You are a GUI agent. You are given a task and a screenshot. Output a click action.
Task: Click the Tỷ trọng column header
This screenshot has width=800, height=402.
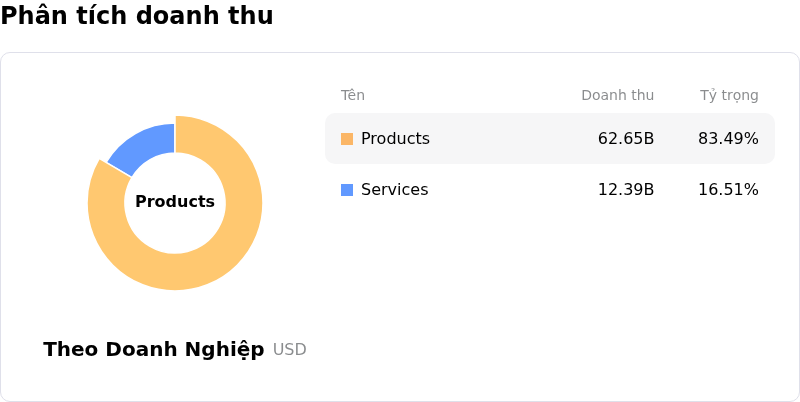[729, 96]
